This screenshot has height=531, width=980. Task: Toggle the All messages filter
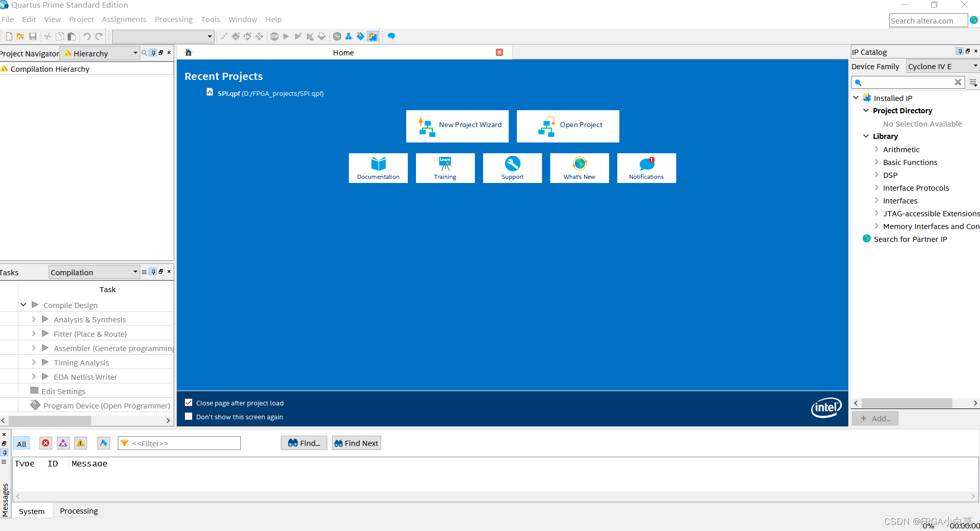coord(22,444)
